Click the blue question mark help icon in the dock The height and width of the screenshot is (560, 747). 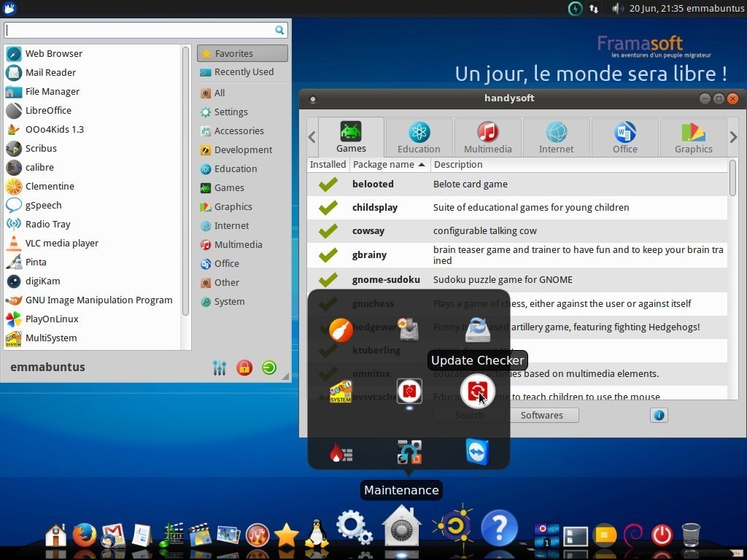(499, 528)
